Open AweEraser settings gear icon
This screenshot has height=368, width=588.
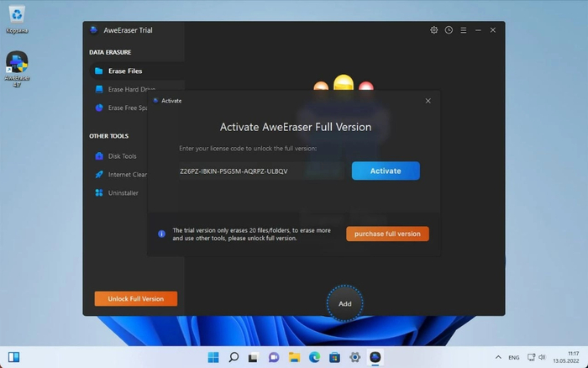coord(434,30)
